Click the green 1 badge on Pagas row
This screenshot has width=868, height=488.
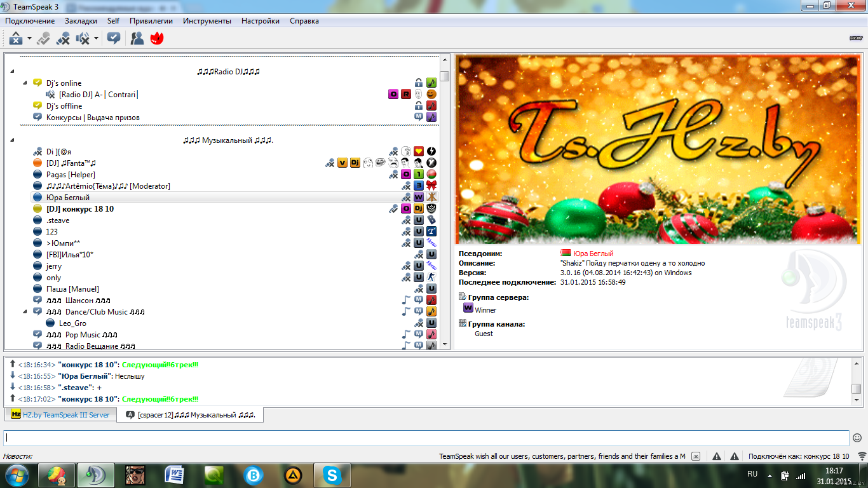(x=419, y=175)
